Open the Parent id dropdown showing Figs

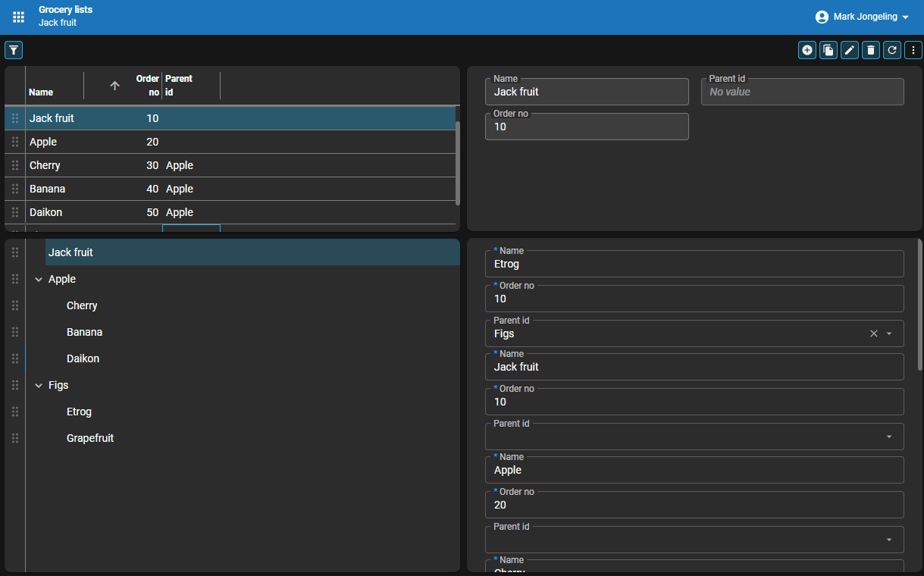[889, 333]
